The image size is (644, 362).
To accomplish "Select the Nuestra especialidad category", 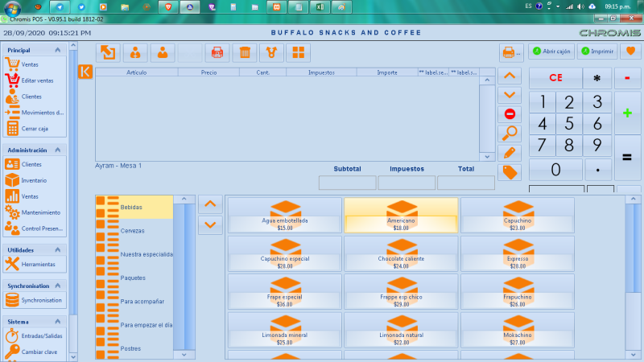I will point(134,254).
